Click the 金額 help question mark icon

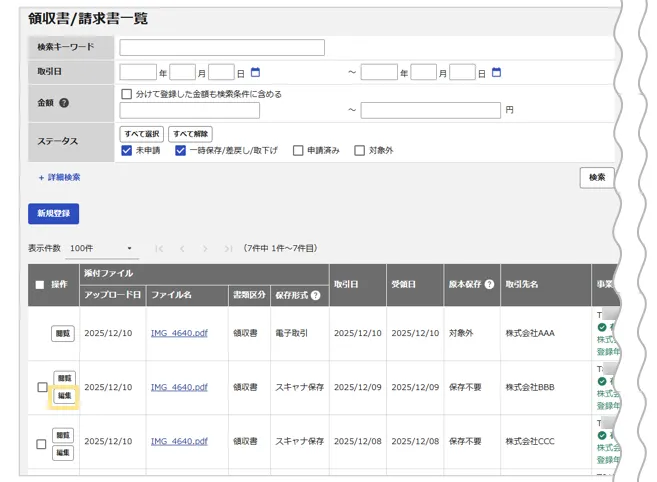[x=64, y=102]
